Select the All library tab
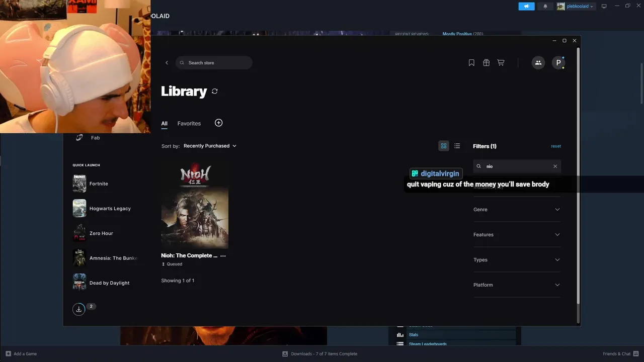Screen dimensions: 644x362 (x=164, y=124)
